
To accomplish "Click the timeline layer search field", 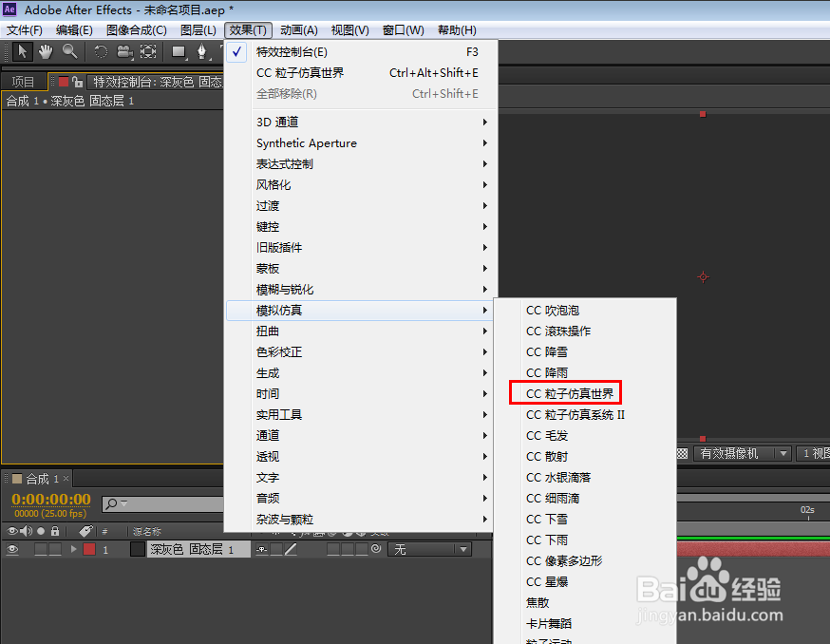I will (162, 503).
